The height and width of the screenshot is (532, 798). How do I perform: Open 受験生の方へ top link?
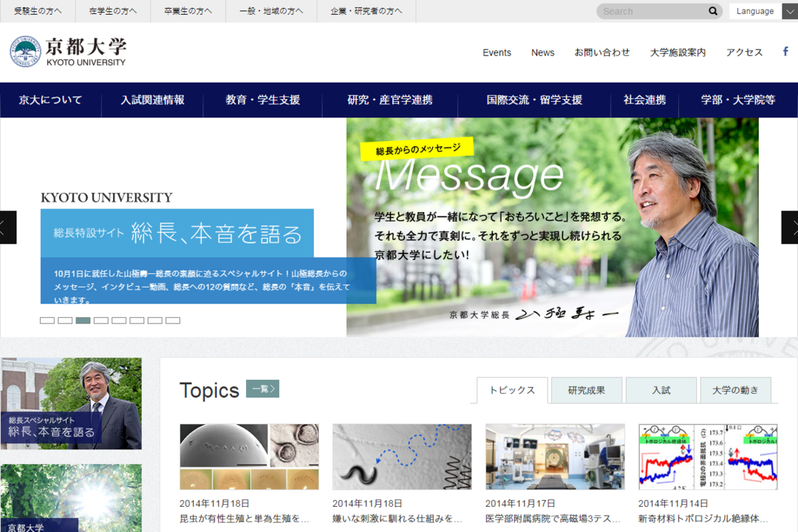click(38, 10)
